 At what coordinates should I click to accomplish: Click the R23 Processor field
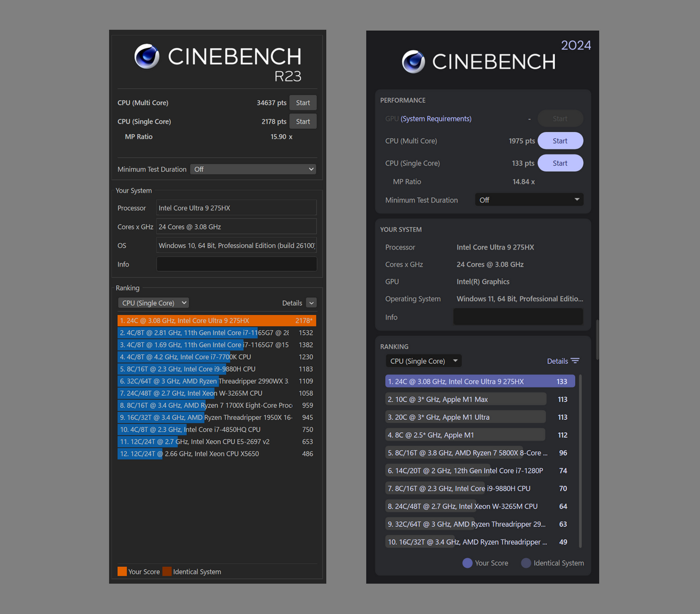point(236,208)
